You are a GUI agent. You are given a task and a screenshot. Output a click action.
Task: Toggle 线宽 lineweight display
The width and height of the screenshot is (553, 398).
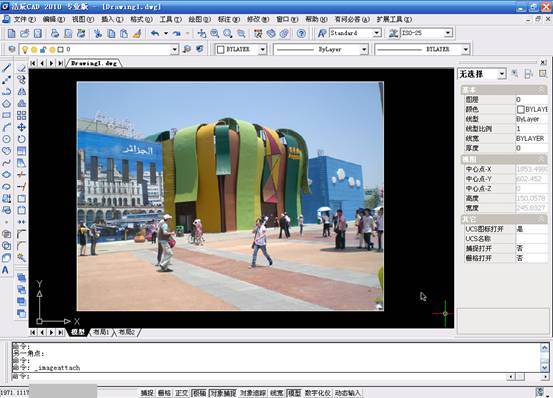pos(277,393)
